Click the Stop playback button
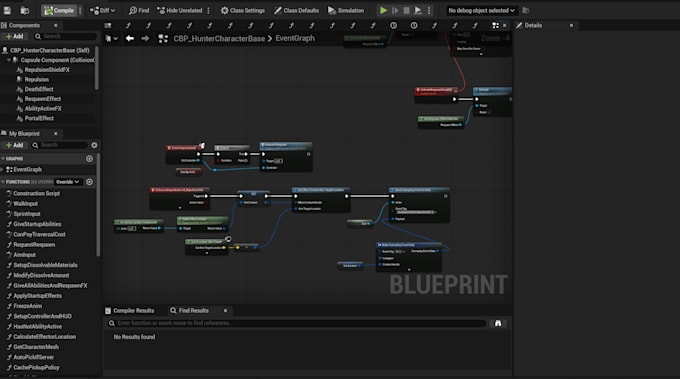680x379 pixels. click(406, 10)
